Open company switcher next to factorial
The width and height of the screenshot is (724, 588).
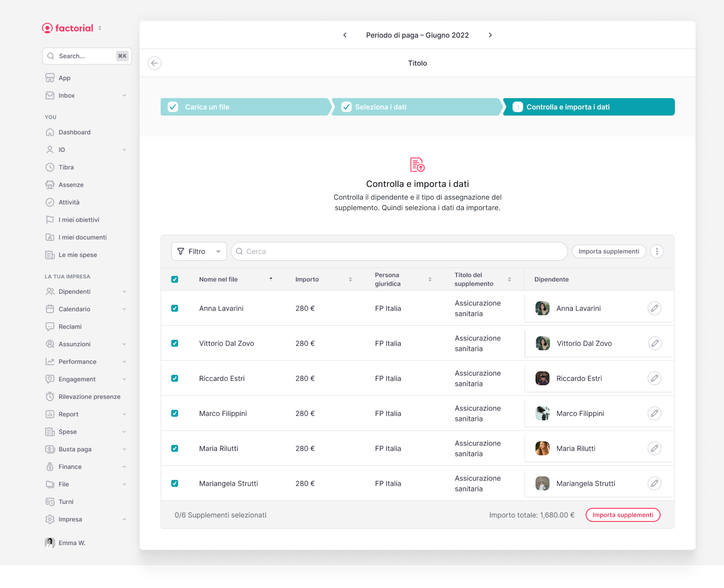pyautogui.click(x=100, y=28)
